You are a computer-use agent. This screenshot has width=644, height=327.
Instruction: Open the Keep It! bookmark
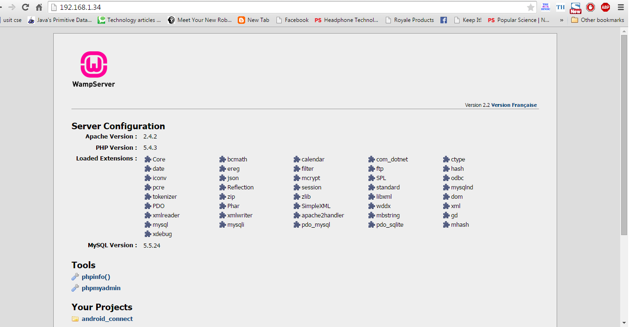pos(468,20)
